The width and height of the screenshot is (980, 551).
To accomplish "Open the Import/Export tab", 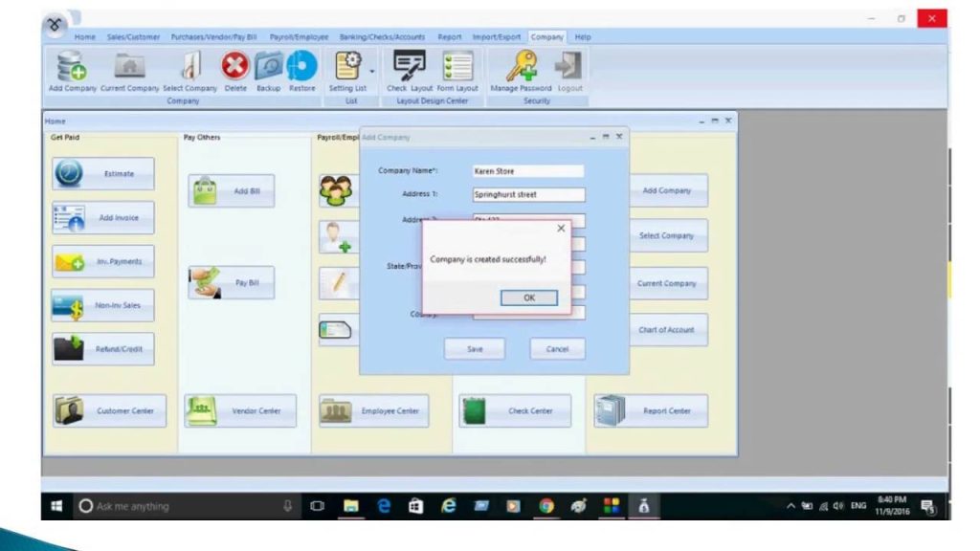I will tap(497, 37).
